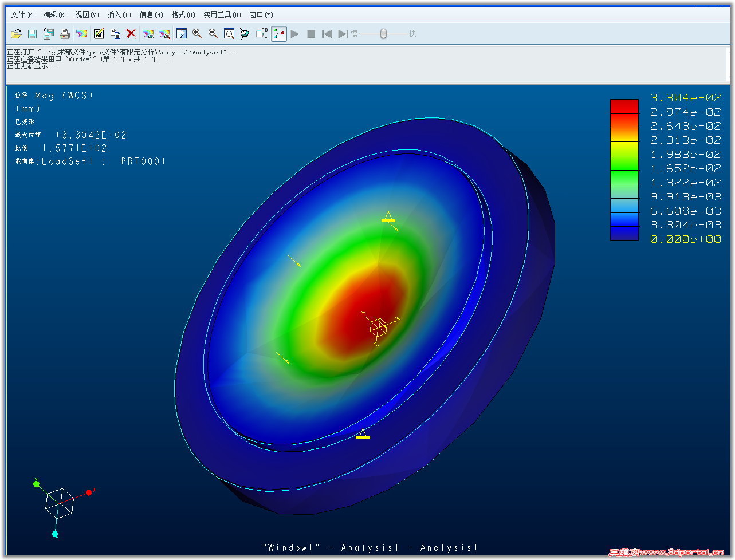Click the yellow constraint symbol at top of dish

tap(388, 217)
